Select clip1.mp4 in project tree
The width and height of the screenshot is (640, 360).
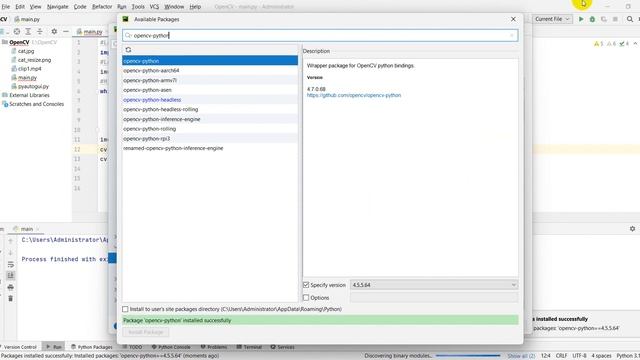pos(29,69)
